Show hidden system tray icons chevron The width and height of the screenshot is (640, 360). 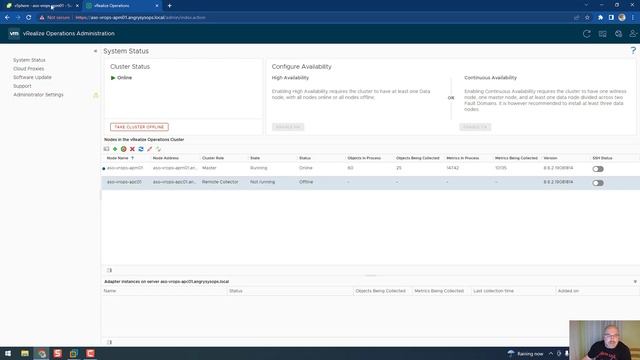551,353
